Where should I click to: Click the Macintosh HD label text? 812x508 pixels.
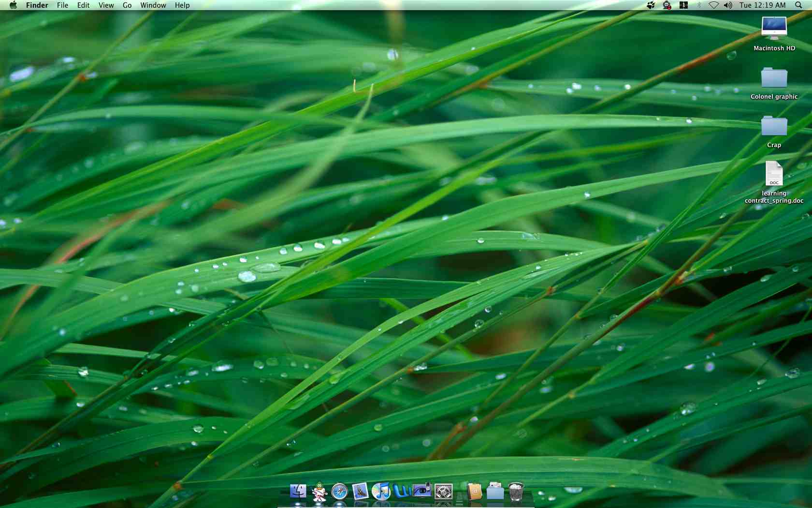coord(774,48)
